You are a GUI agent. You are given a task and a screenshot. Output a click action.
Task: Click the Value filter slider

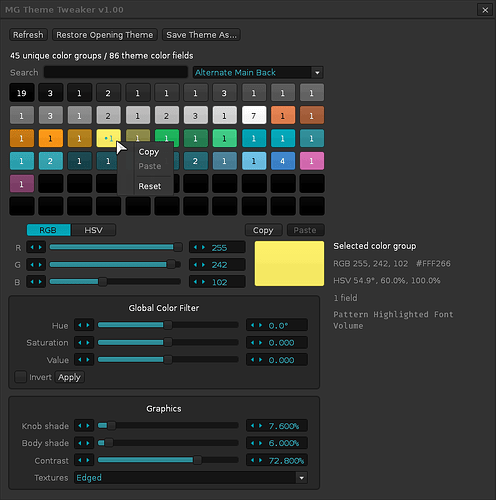tap(168, 359)
